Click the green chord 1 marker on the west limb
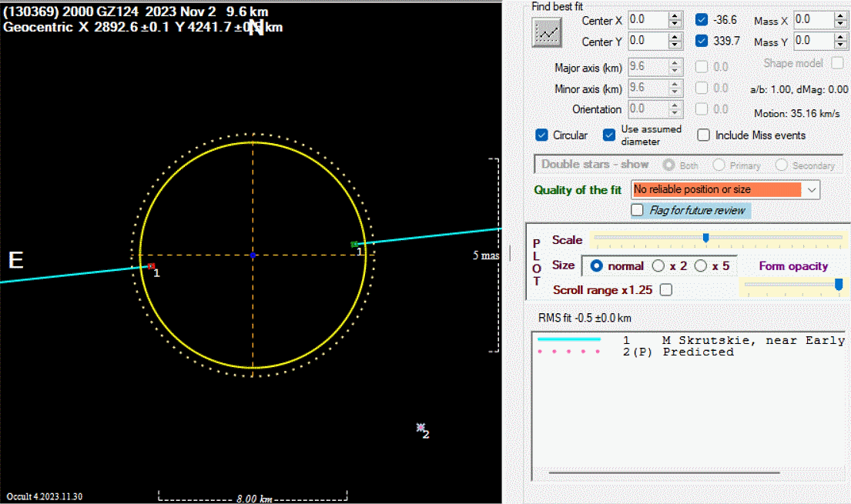 pyautogui.click(x=354, y=244)
